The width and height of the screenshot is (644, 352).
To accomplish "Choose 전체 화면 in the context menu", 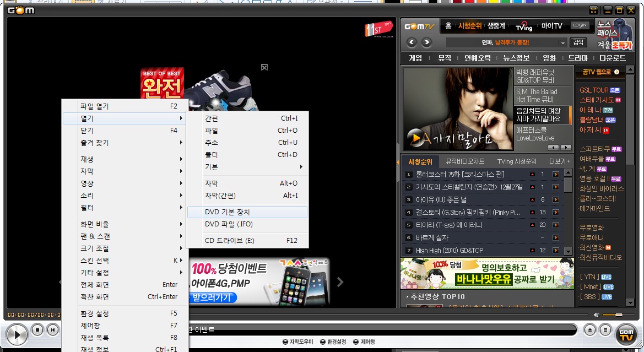I will 126,285.
